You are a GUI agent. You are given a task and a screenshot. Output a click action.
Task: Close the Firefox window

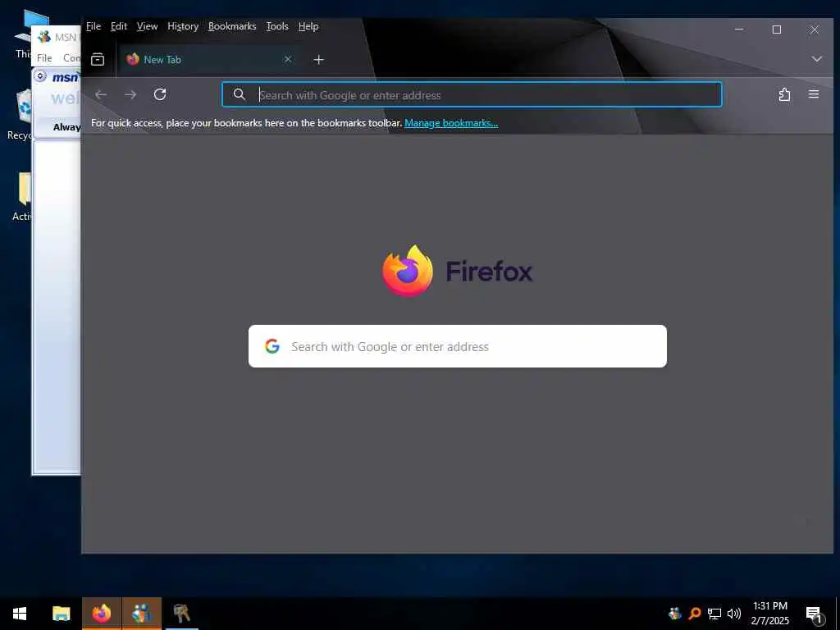(815, 30)
